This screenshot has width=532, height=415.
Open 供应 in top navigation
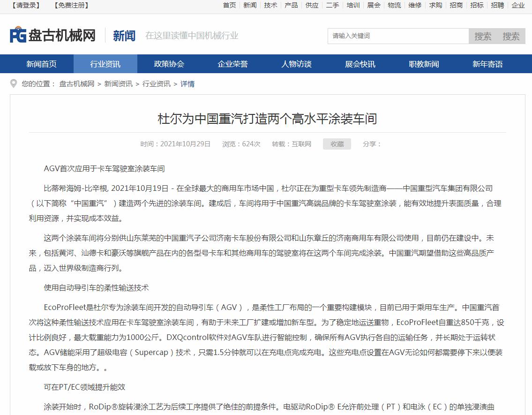(312, 6)
